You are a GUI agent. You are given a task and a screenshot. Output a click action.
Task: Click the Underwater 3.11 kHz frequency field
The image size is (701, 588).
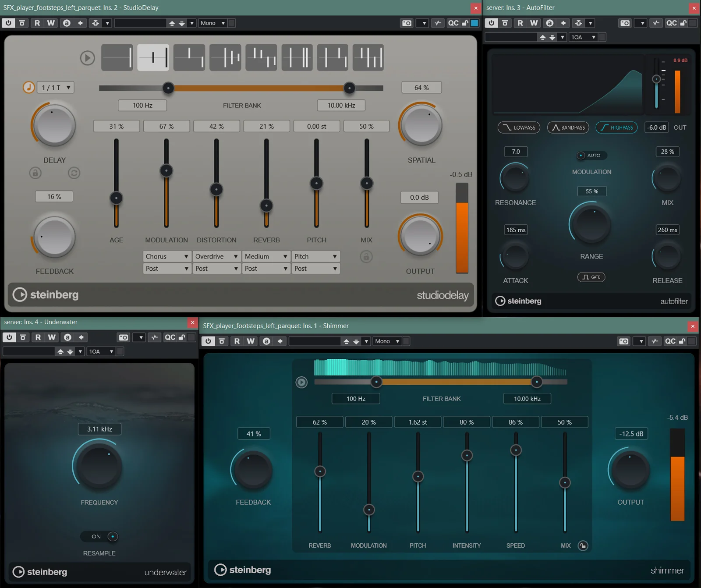[99, 429]
